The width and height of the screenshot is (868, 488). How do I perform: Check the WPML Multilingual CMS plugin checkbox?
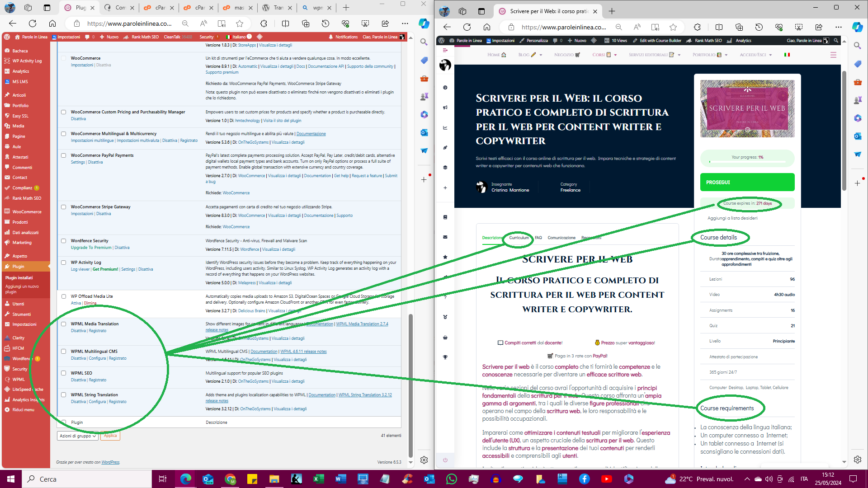pos(64,352)
